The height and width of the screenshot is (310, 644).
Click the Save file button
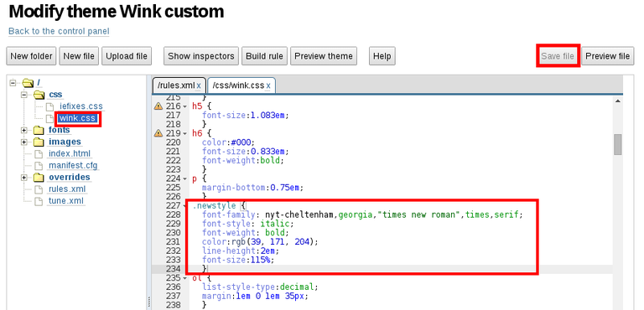click(x=558, y=56)
